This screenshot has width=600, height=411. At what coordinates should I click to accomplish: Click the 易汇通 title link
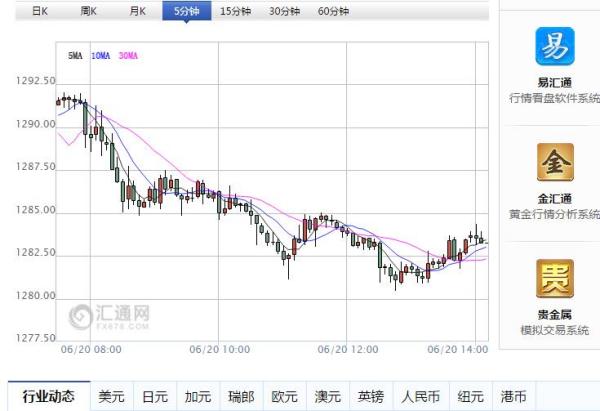click(555, 83)
